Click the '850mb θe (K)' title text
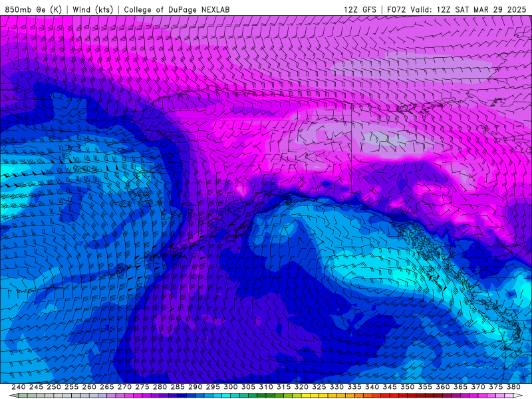The image size is (532, 399). pyautogui.click(x=33, y=9)
